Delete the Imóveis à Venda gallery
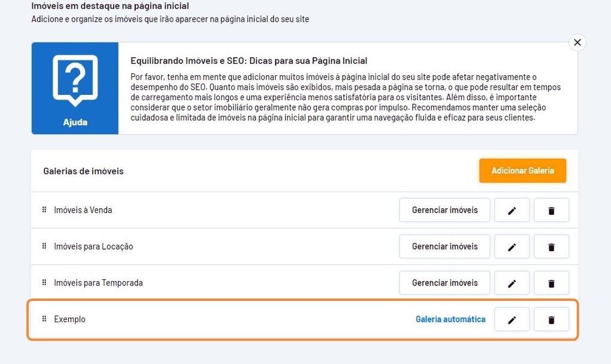The height and width of the screenshot is (364, 611). click(551, 210)
